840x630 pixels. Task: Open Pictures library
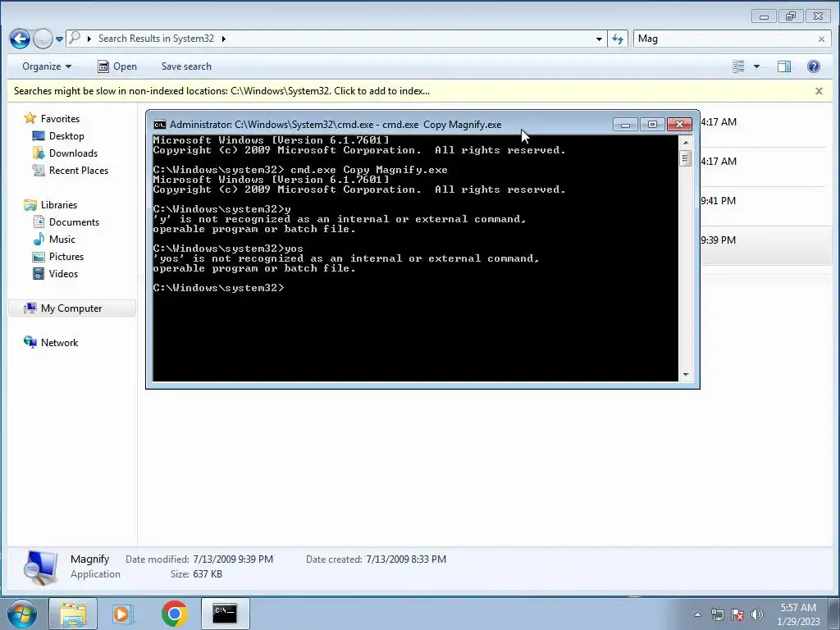[x=66, y=256]
